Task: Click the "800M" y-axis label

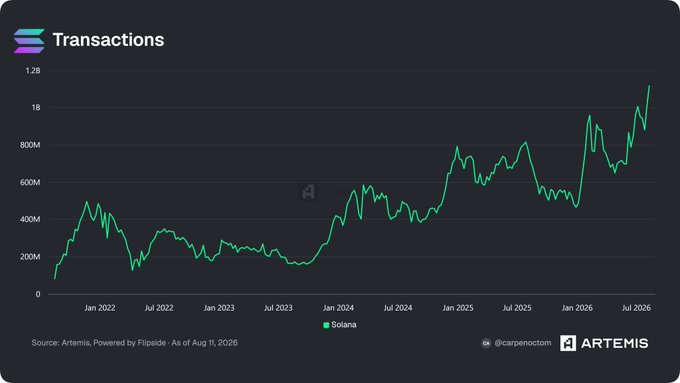Action: click(x=30, y=145)
